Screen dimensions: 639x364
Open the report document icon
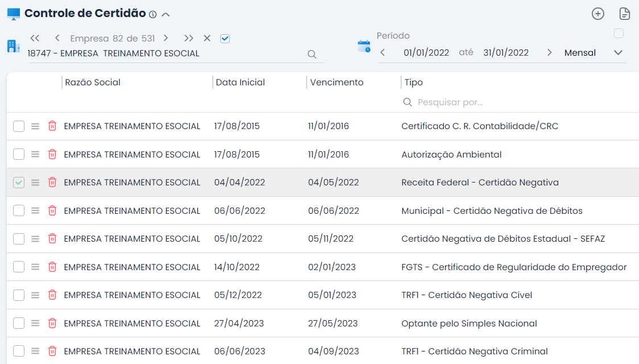tap(624, 14)
